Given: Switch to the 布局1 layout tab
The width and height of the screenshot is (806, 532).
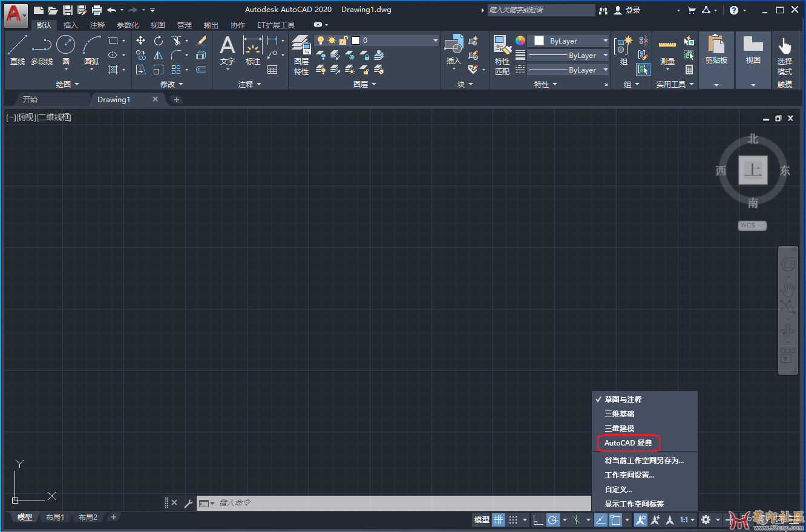Looking at the screenshot, I should [54, 517].
